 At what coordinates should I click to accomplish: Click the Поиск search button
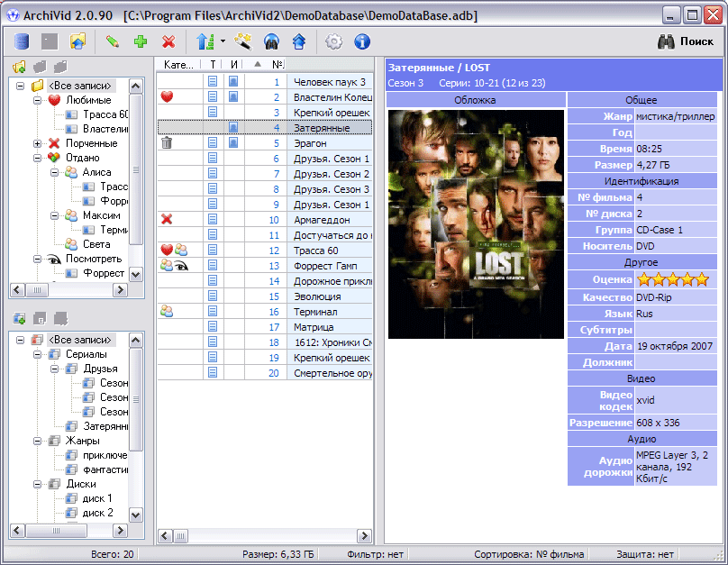point(686,41)
